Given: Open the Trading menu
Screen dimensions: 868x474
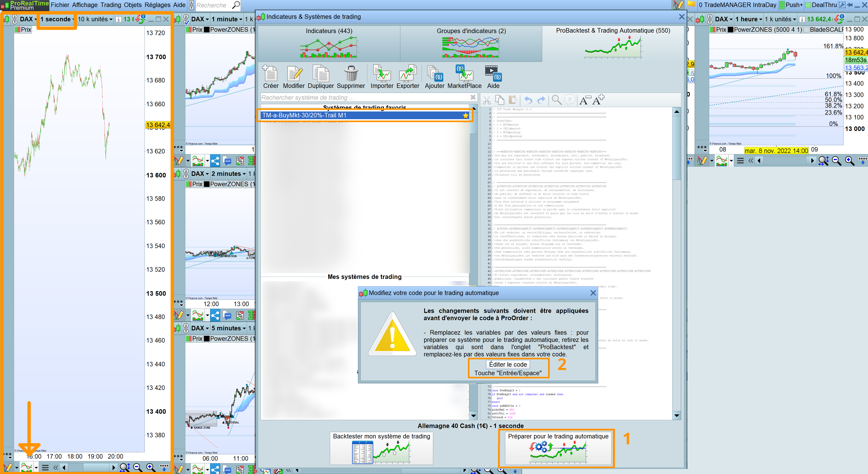Looking at the screenshot, I should (111, 5).
